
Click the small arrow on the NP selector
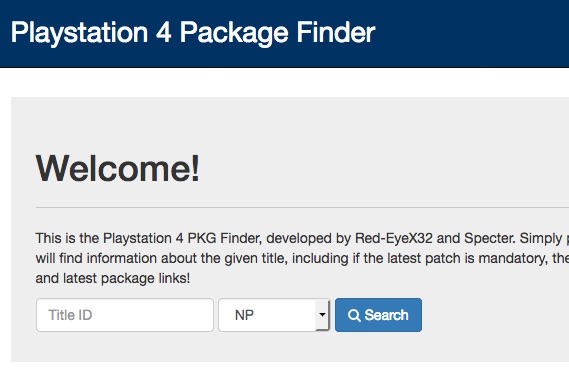point(322,315)
